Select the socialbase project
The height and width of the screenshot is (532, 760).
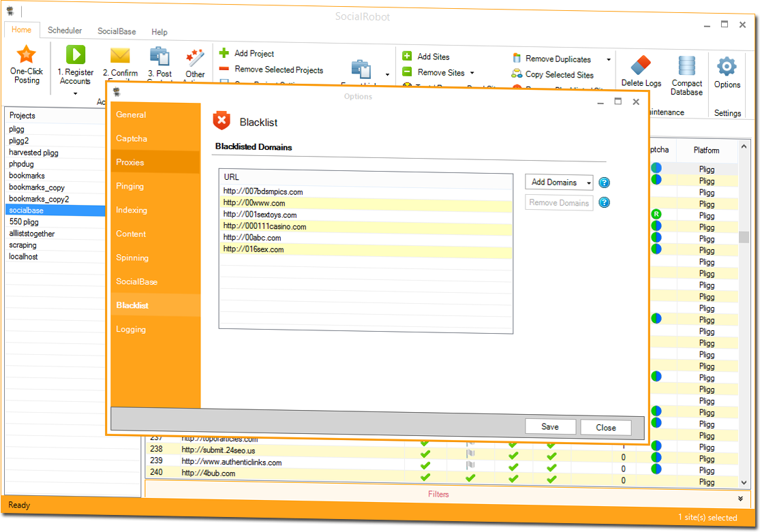coord(55,210)
